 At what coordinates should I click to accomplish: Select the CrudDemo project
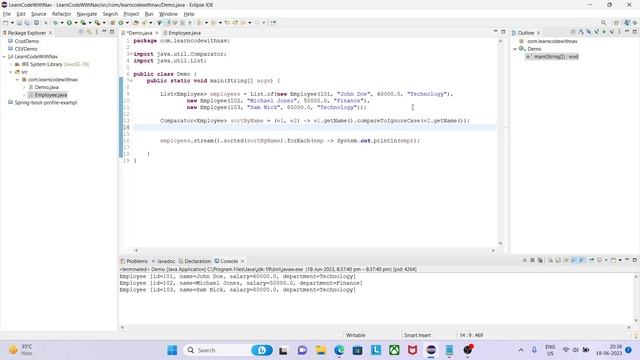click(24, 41)
